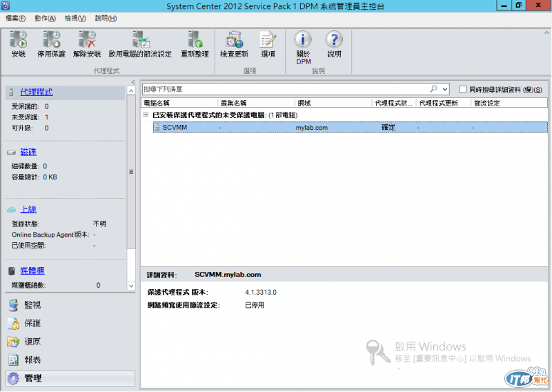Open the 磁碟 link
Image resolution: width=552 pixels, height=392 pixels.
28,152
